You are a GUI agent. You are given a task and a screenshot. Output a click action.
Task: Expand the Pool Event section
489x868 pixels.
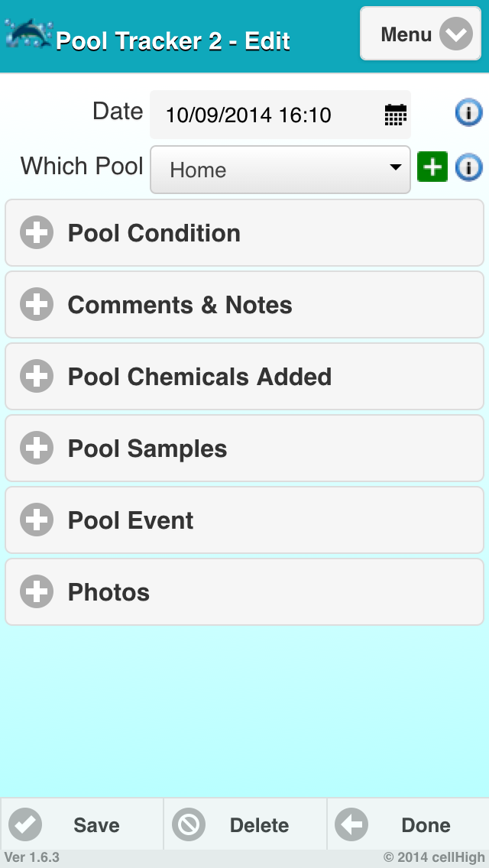pyautogui.click(x=244, y=520)
